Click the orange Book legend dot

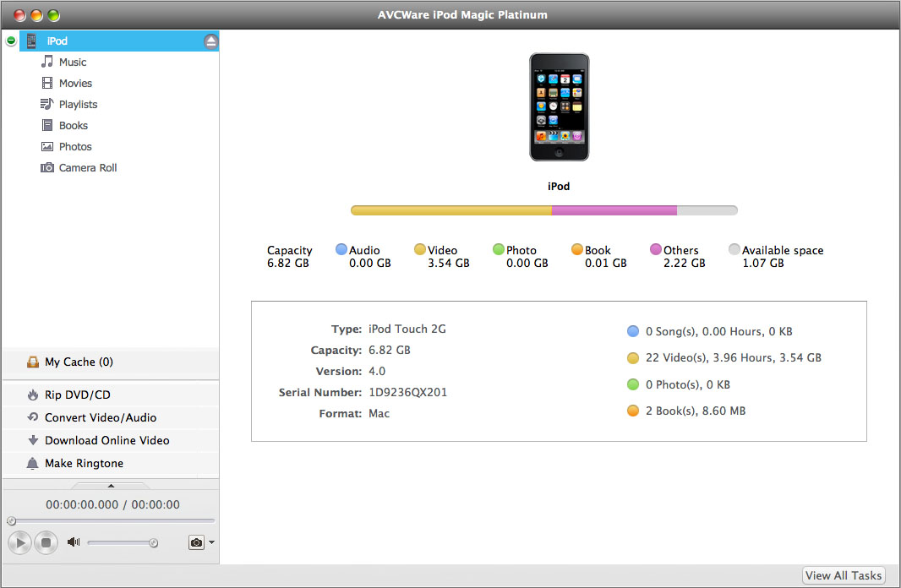click(x=577, y=249)
